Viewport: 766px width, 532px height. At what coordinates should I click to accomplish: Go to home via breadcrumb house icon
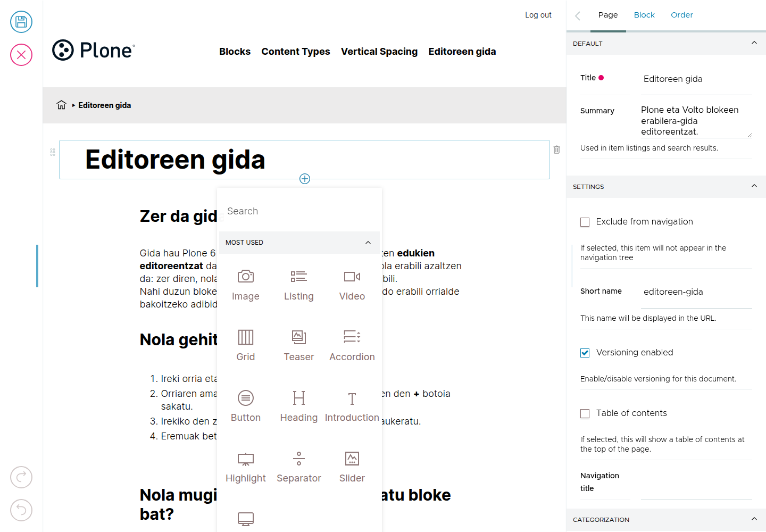(62, 105)
